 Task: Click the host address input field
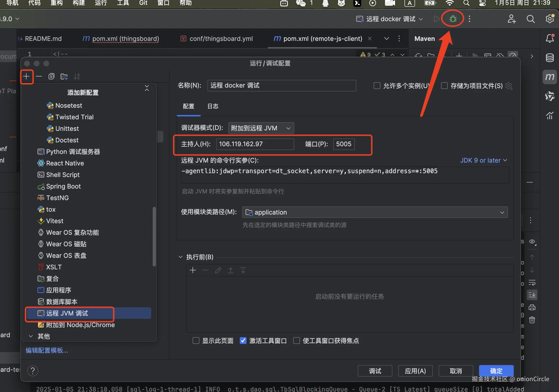click(x=255, y=144)
